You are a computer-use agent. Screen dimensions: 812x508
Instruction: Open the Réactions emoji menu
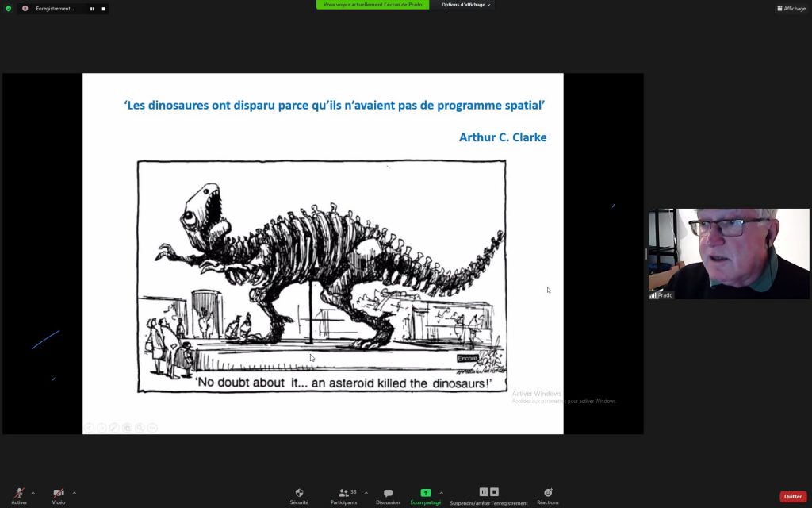pyautogui.click(x=548, y=495)
